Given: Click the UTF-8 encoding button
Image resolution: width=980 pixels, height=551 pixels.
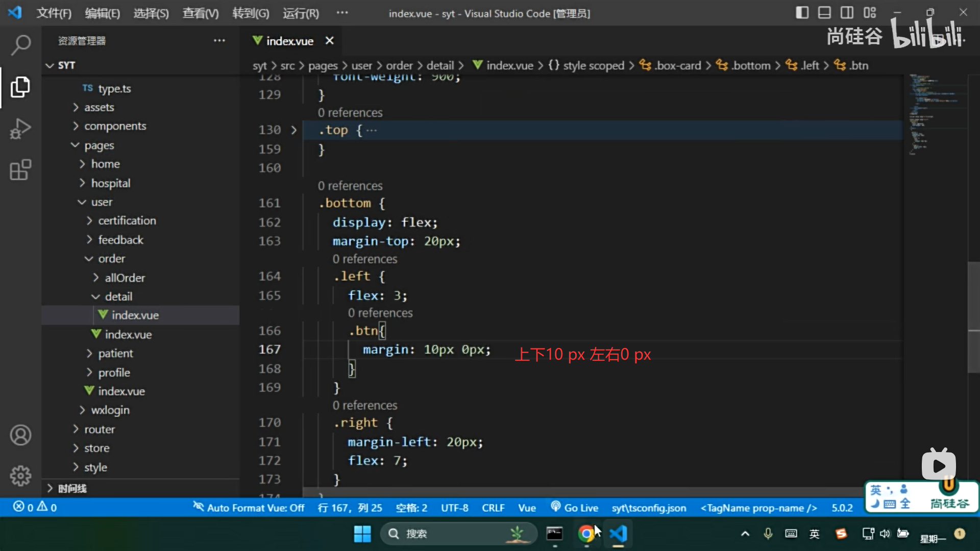Looking at the screenshot, I should tap(454, 508).
